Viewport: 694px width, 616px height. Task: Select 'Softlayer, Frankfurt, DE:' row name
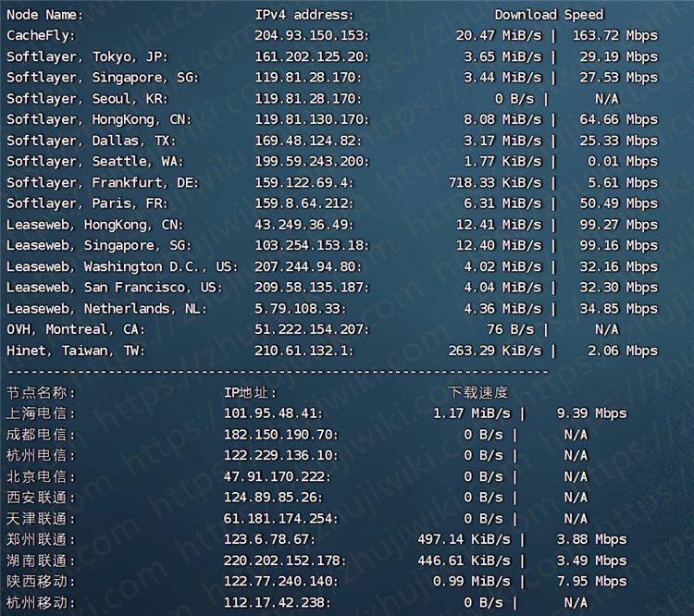click(x=103, y=183)
